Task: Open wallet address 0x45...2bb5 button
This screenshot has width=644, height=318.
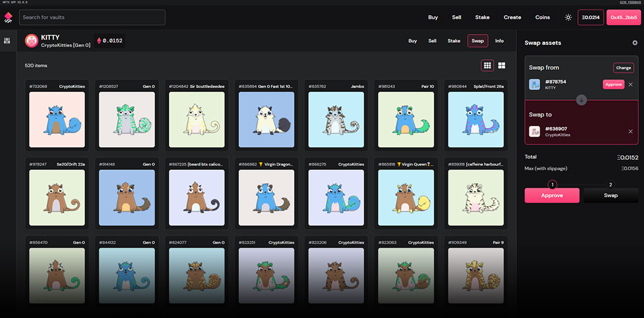Action: pyautogui.click(x=623, y=18)
